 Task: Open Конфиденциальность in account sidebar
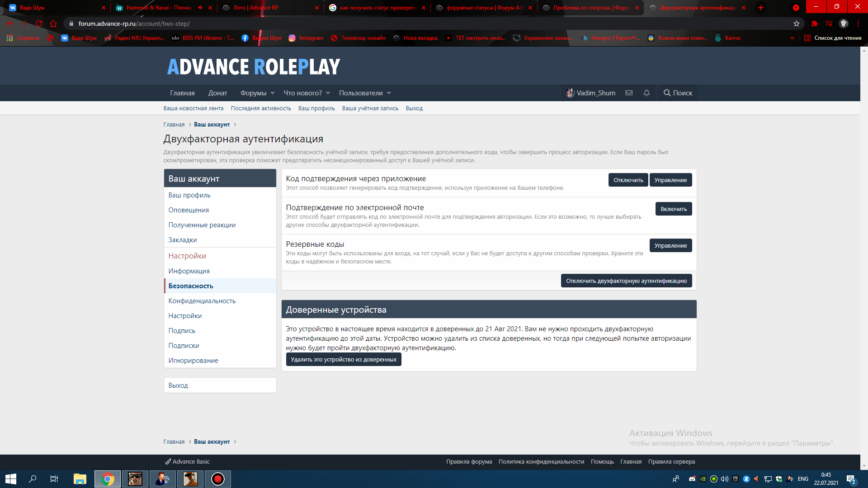[202, 301]
